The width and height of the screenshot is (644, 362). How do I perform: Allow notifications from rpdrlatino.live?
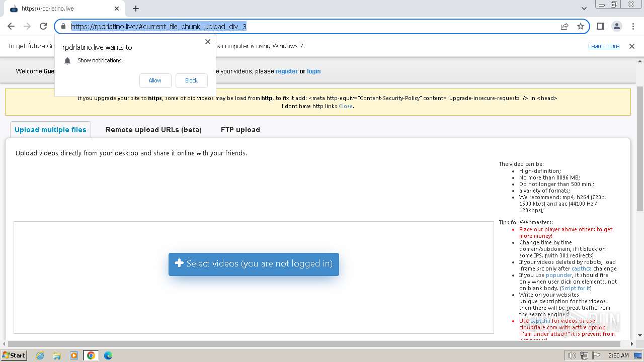coord(155,80)
